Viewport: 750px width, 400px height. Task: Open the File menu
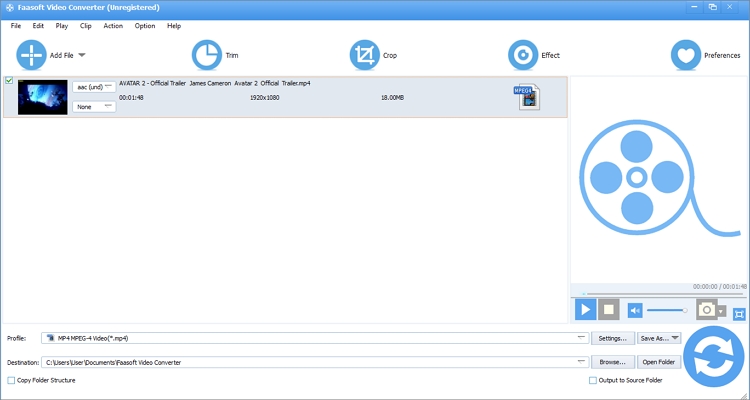click(x=16, y=26)
